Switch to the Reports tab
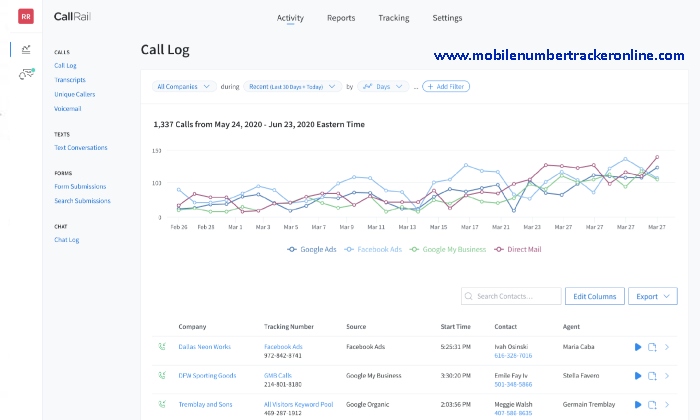The height and width of the screenshot is (420, 700). 341,18
